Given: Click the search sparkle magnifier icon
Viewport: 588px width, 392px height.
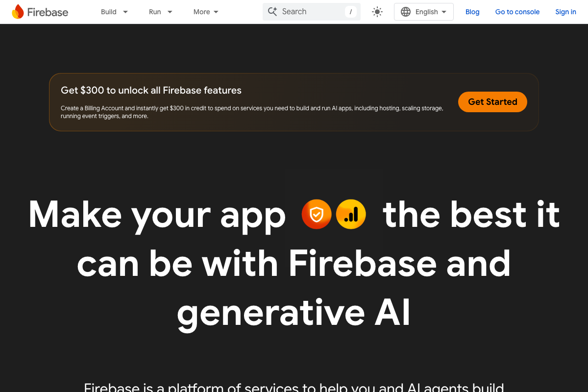Looking at the screenshot, I should click(272, 11).
